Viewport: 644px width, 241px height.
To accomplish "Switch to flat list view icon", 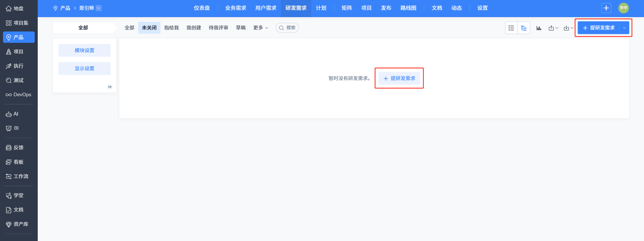I will 511,28.
